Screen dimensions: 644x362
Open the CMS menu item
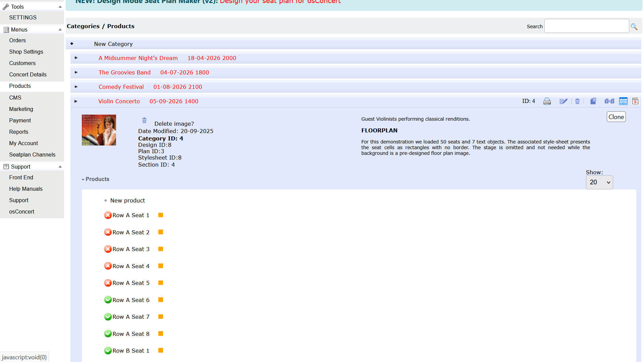click(15, 98)
